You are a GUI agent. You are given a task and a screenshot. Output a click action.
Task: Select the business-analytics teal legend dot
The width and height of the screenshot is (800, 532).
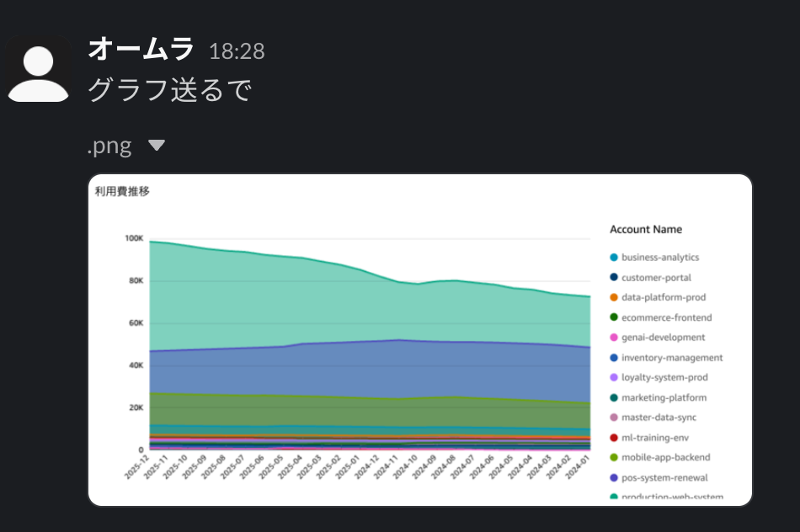615,257
